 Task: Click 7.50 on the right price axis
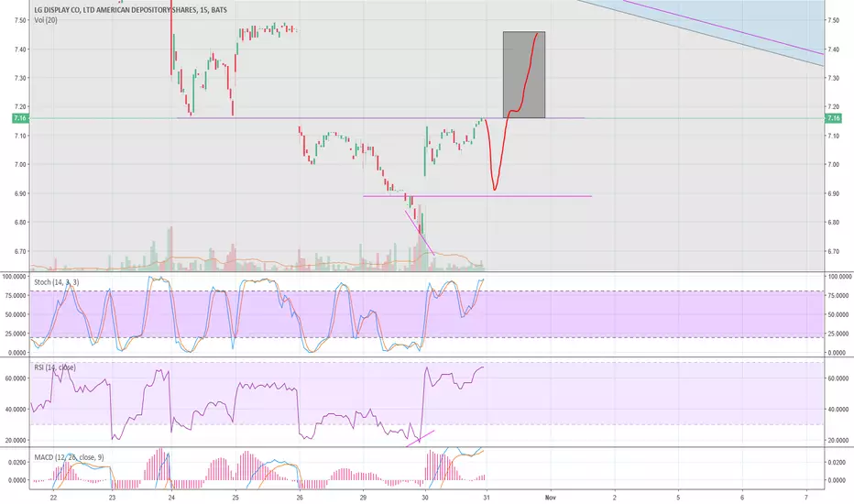[x=833, y=21]
